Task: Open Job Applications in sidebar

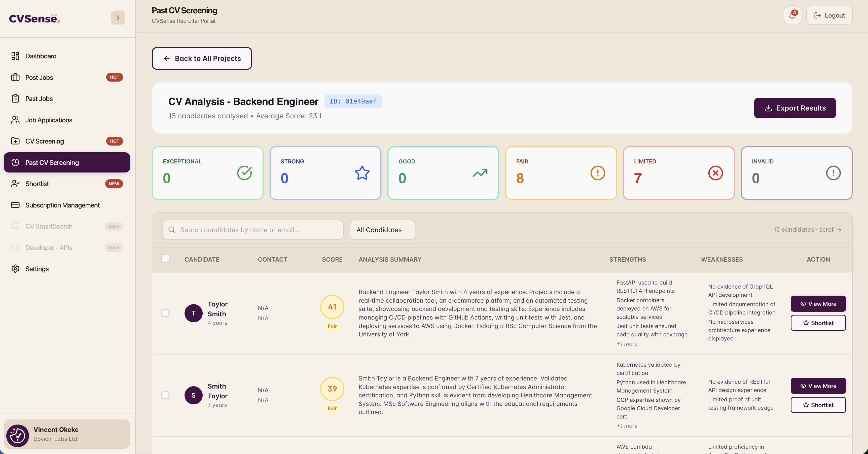Action: 49,120
